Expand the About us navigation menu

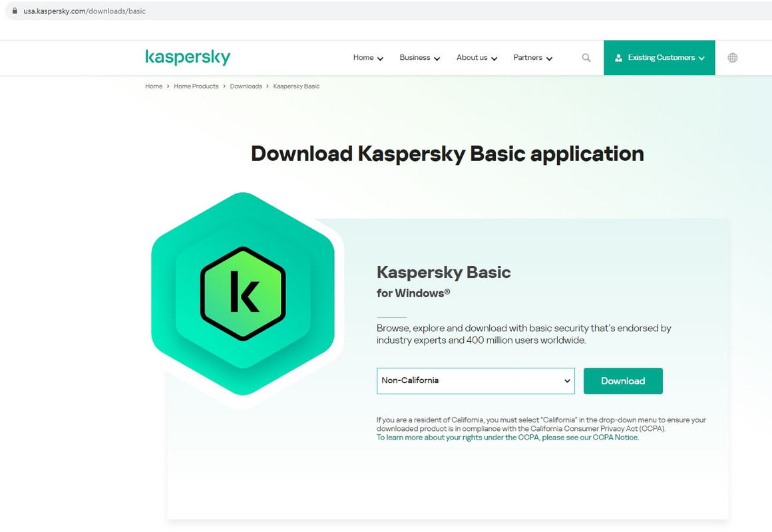pos(477,58)
